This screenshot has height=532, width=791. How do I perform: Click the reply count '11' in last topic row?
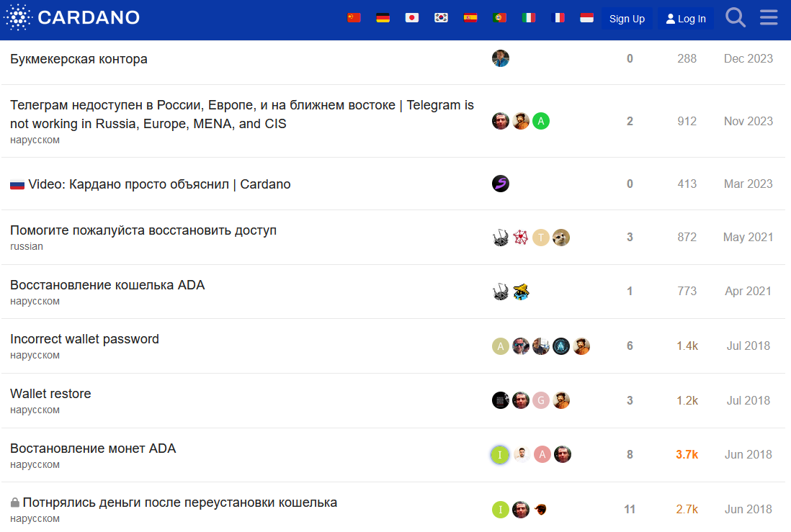pyautogui.click(x=630, y=509)
